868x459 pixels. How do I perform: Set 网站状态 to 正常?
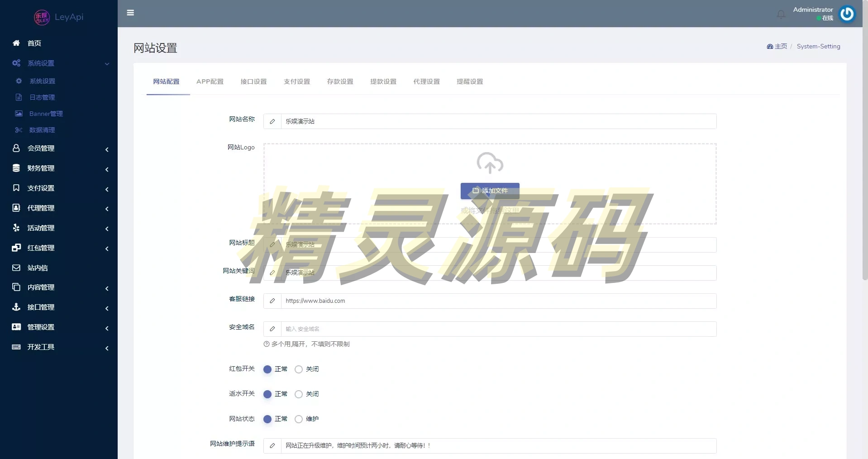pos(267,419)
